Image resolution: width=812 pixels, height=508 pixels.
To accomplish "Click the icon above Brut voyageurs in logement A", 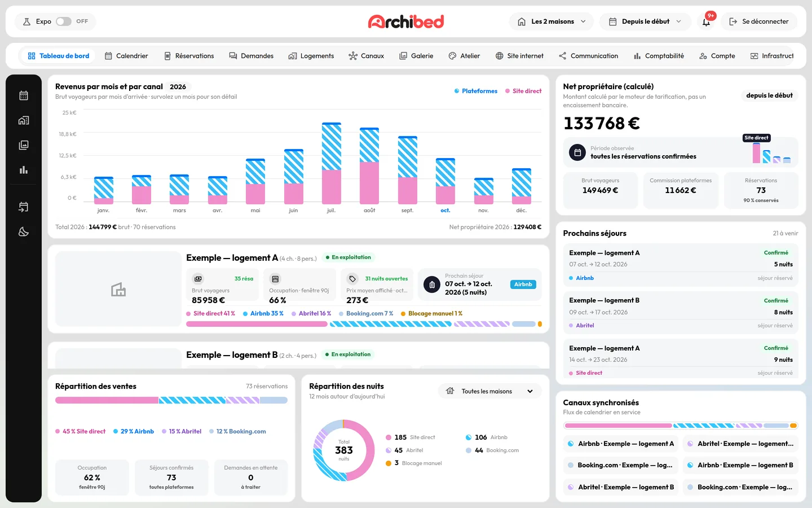I will pyautogui.click(x=198, y=279).
